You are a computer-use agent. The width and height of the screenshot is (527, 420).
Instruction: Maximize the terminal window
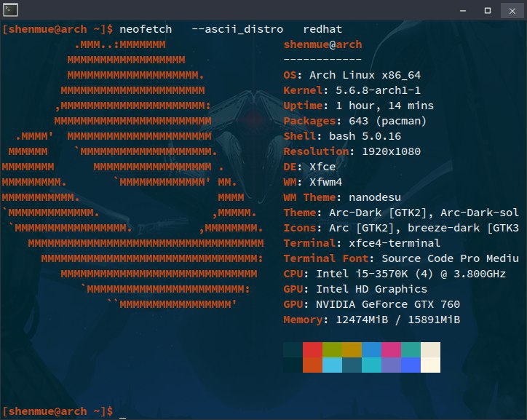click(488, 11)
